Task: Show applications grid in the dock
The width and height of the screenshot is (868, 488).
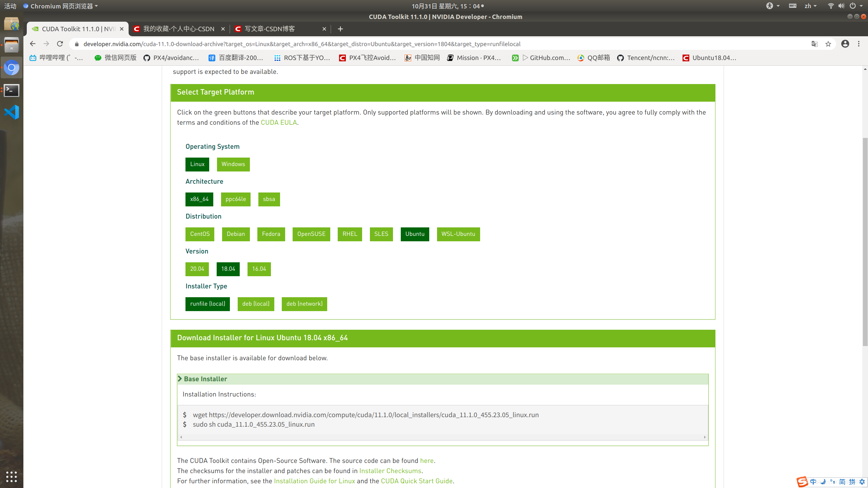Action: [12, 476]
